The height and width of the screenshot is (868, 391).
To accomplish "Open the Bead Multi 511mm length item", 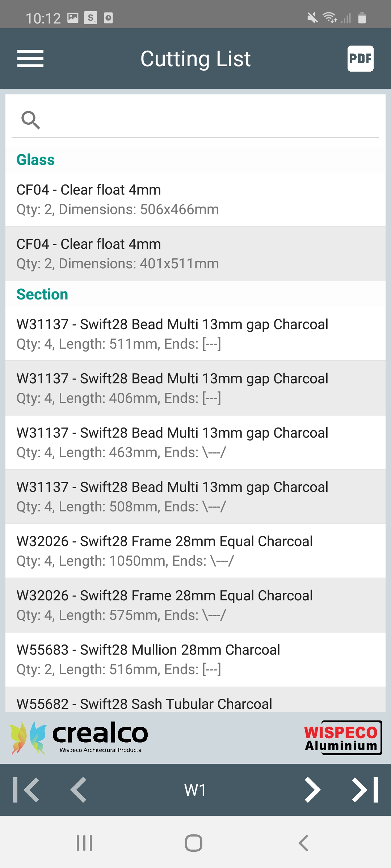I will pos(195,334).
